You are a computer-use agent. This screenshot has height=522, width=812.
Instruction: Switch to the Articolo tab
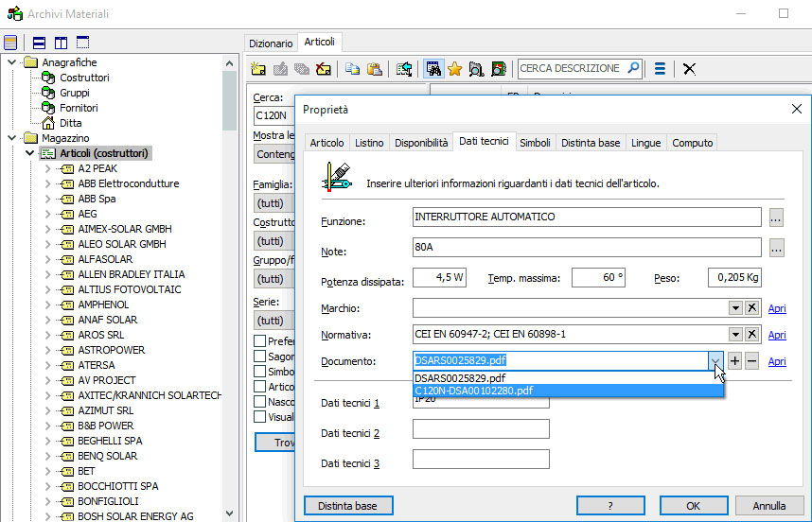pos(327,143)
